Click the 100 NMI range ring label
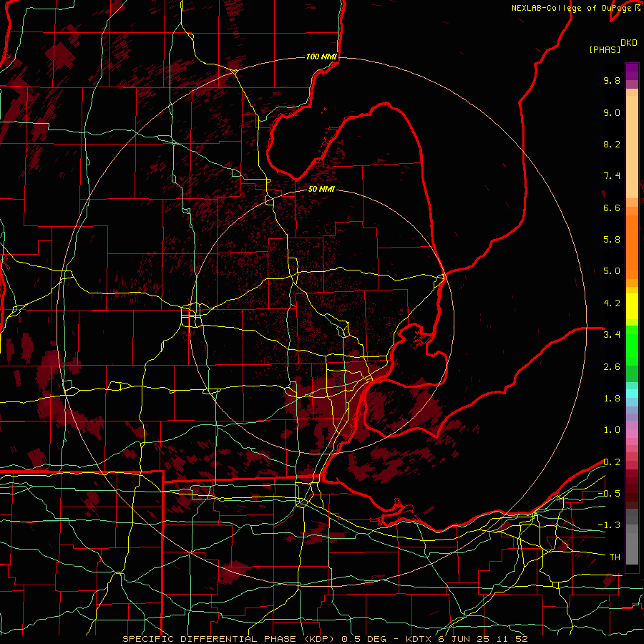 point(321,57)
